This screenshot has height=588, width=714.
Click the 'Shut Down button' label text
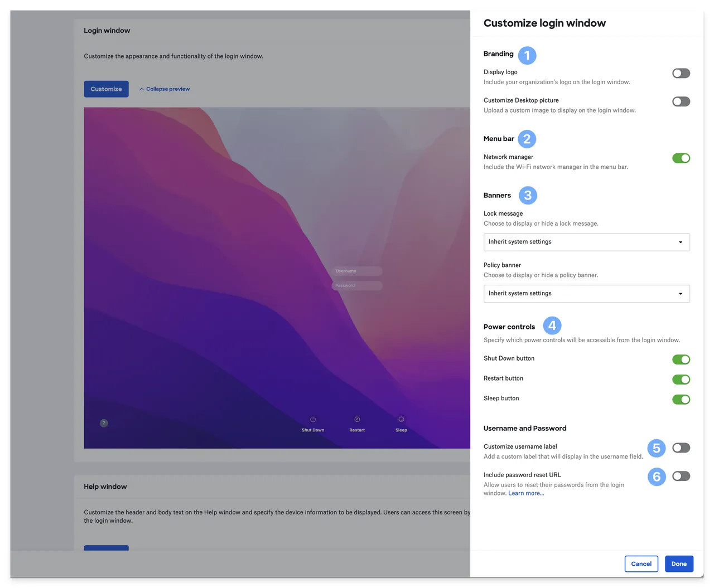509,358
